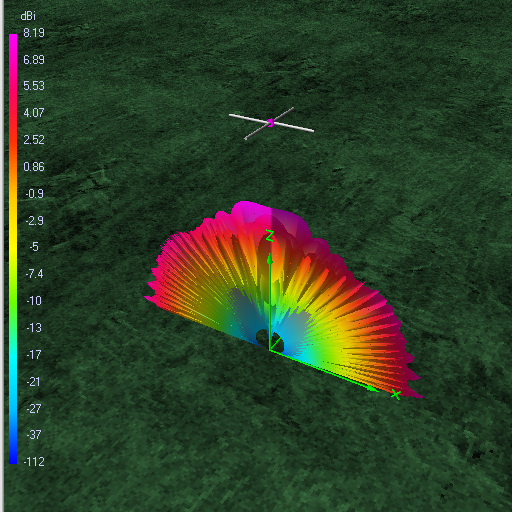
Task: Click the 0.86 scale value
Action: (x=34, y=167)
